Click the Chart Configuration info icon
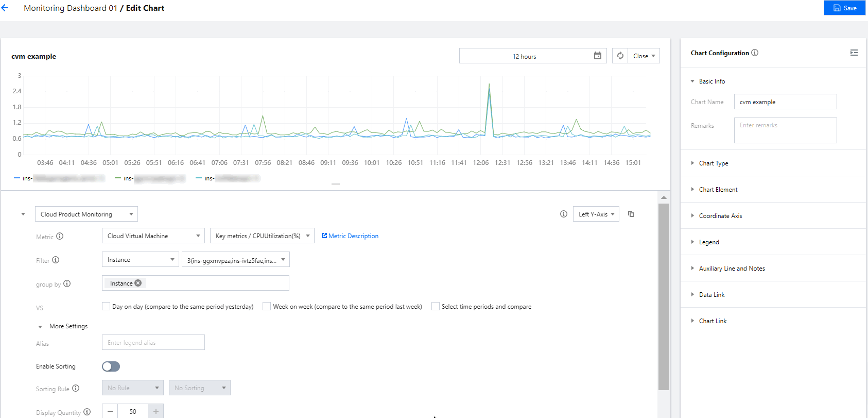Screen dimensions: 868x418 coord(755,53)
